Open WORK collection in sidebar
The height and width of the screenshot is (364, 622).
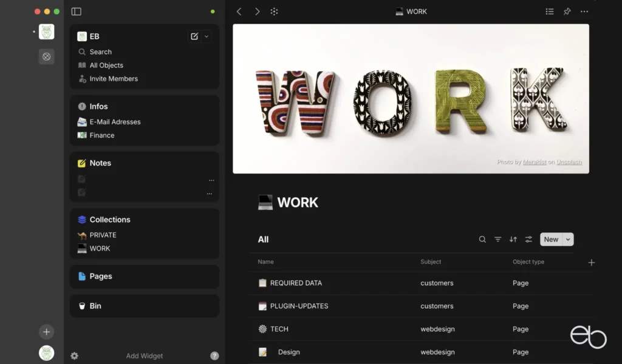click(x=100, y=249)
